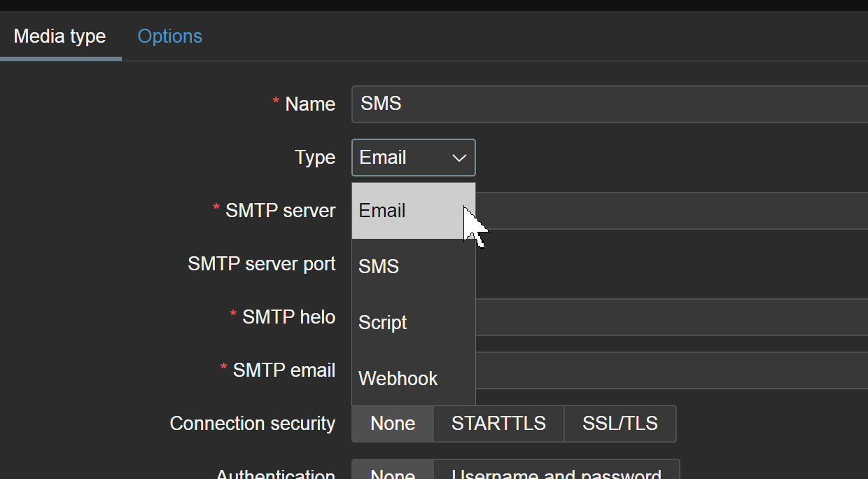
Task: Click the chevron arrow in Type dropdown
Action: (459, 158)
